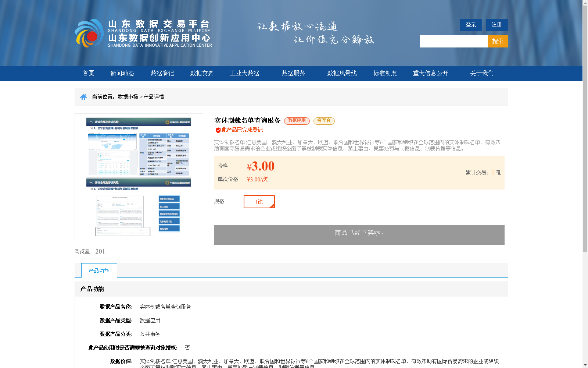Click the 产品详情 breadcrumb text
The image size is (588, 368).
(x=154, y=97)
